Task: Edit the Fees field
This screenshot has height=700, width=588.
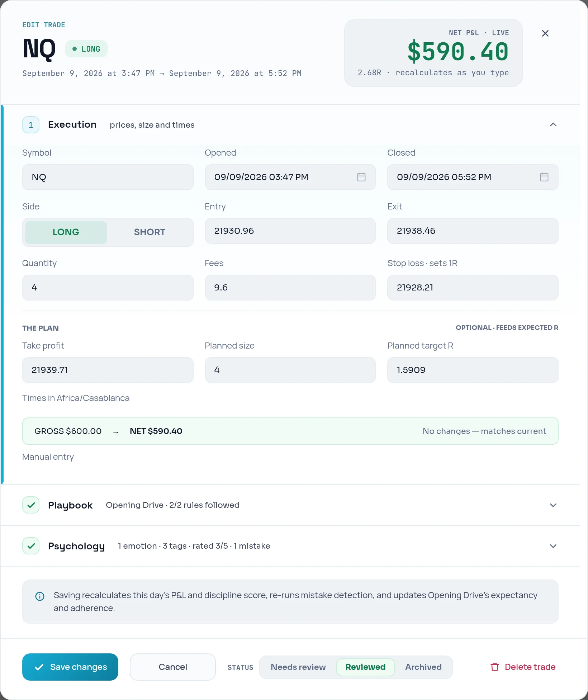Action: [x=290, y=288]
